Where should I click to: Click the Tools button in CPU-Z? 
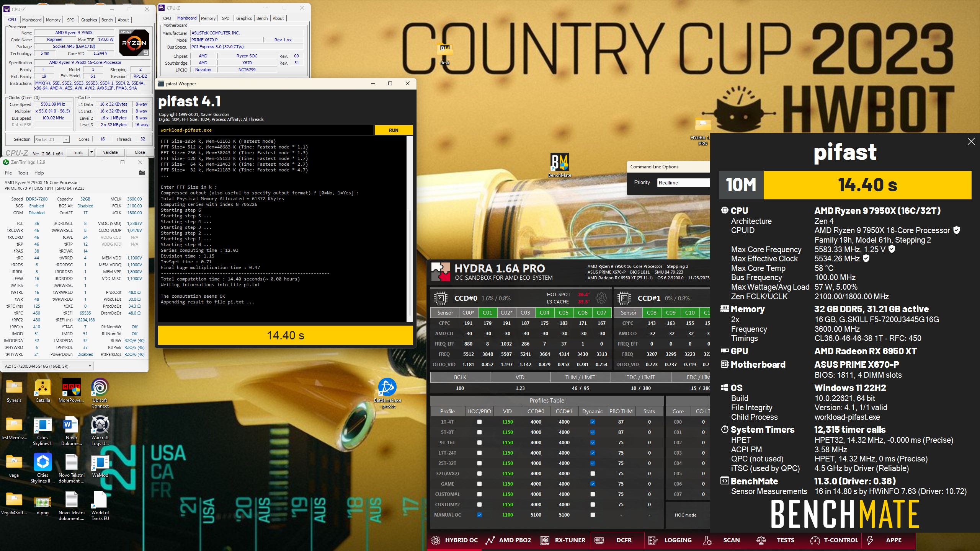(78, 152)
